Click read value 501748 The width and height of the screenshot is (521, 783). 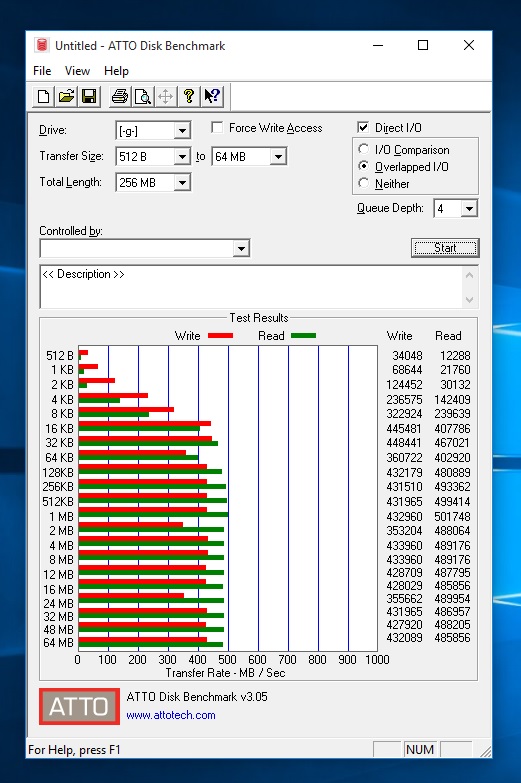(452, 516)
